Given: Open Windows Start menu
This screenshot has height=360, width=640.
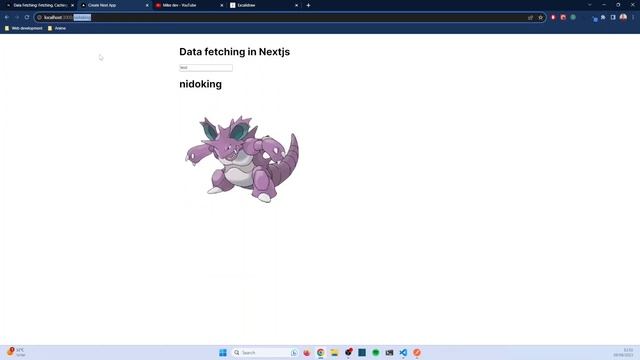Looking at the screenshot, I should coord(223,353).
